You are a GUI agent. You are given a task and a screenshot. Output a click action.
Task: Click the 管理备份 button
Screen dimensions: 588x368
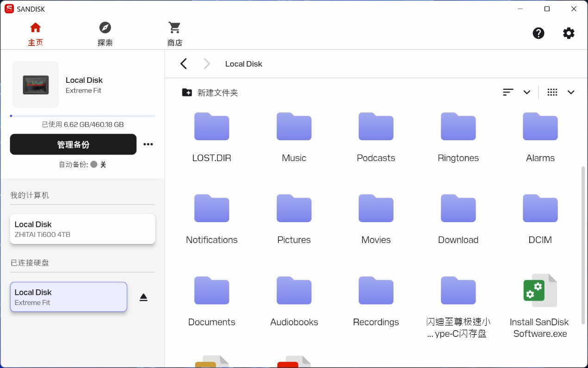coord(73,144)
